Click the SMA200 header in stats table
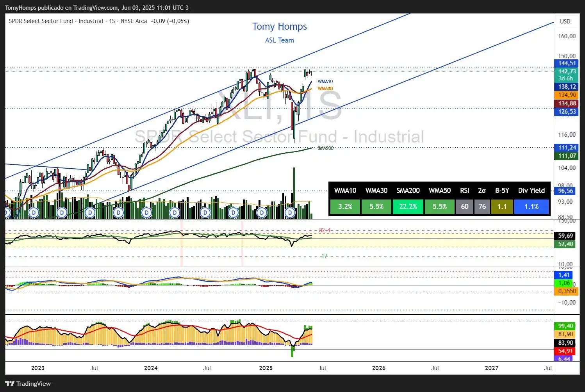Viewport: 585px width, 392px height. pyautogui.click(x=408, y=191)
